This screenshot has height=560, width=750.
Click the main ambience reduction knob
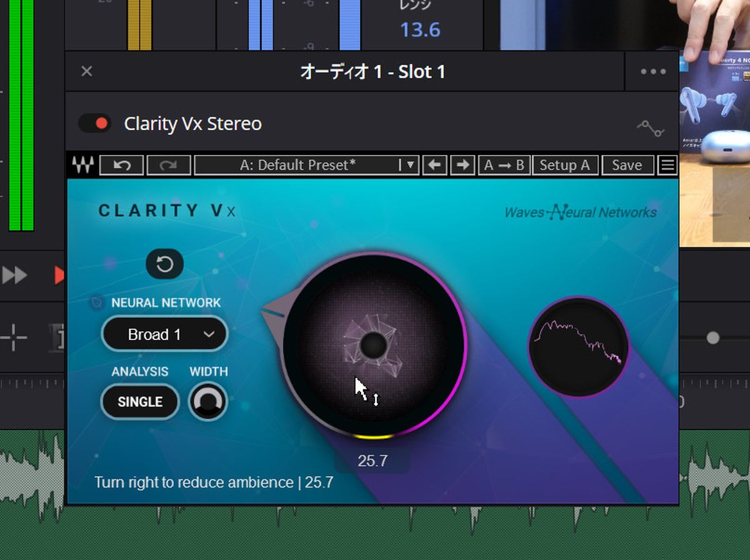point(374,344)
